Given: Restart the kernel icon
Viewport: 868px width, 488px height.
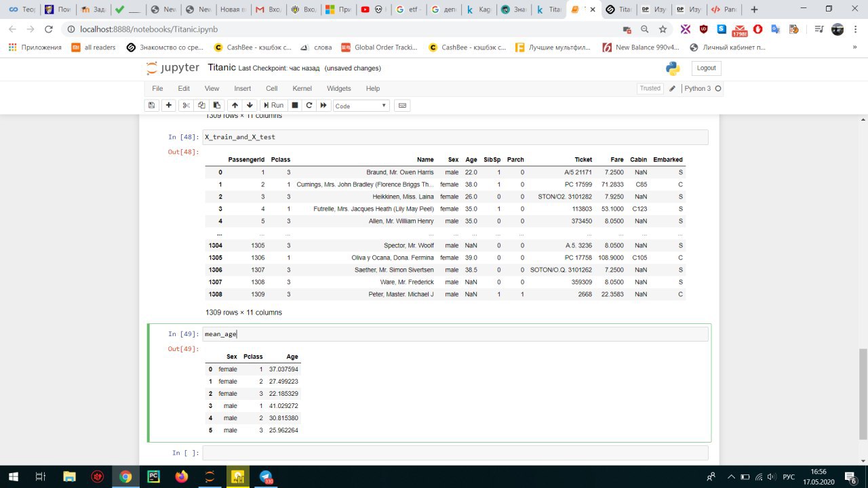Looking at the screenshot, I should 309,105.
